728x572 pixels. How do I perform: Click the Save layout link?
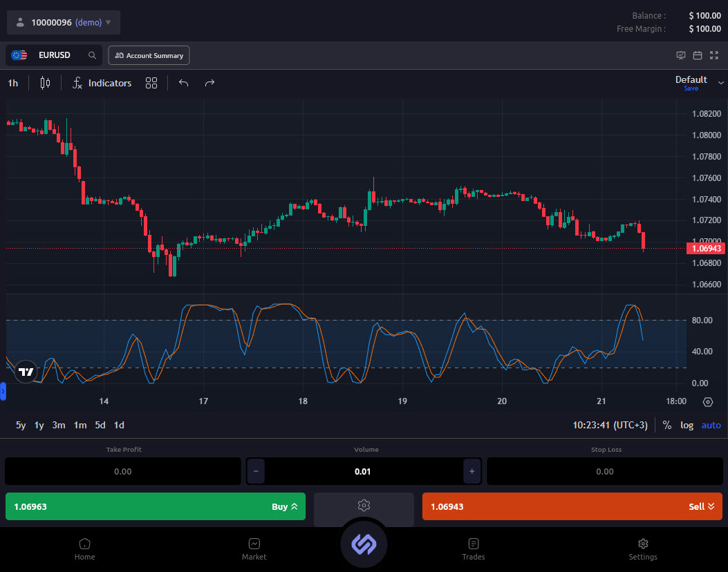[691, 88]
